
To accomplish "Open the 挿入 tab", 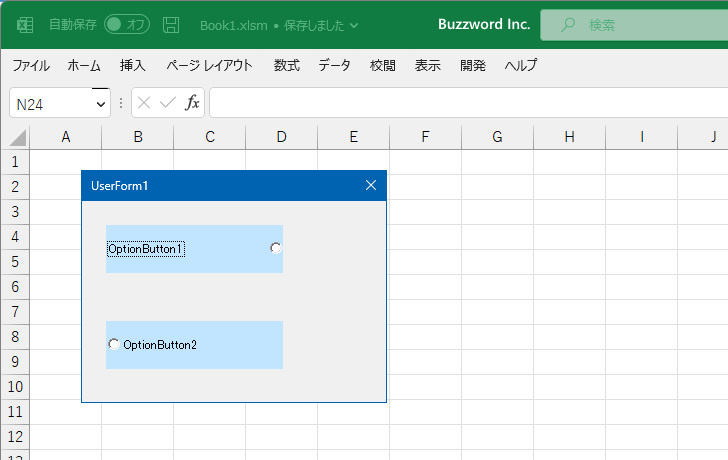I will point(133,65).
